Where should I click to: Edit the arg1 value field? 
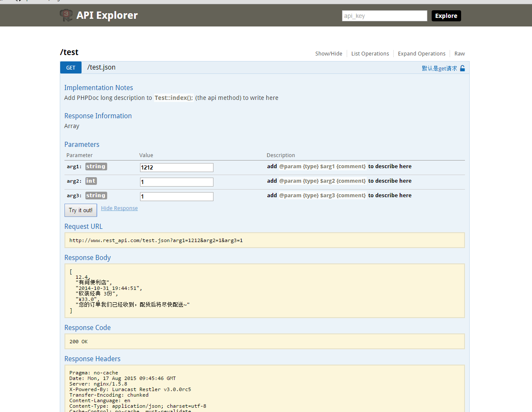pyautogui.click(x=177, y=167)
